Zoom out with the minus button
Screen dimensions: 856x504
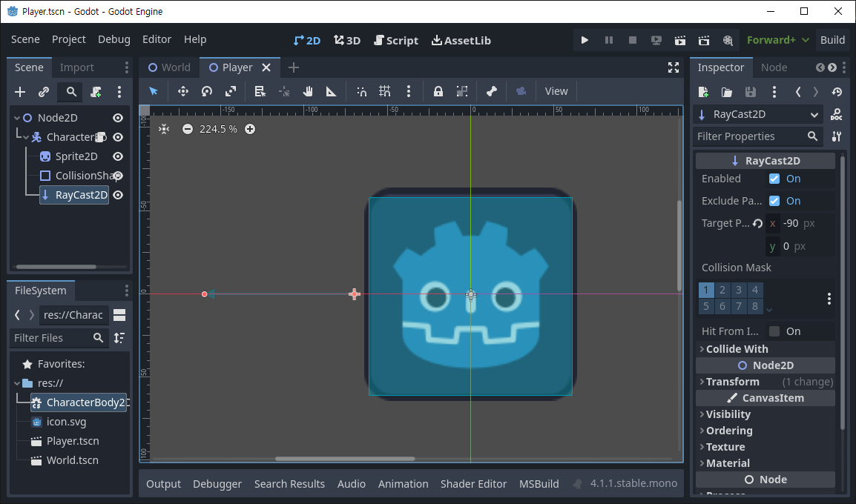pos(187,129)
